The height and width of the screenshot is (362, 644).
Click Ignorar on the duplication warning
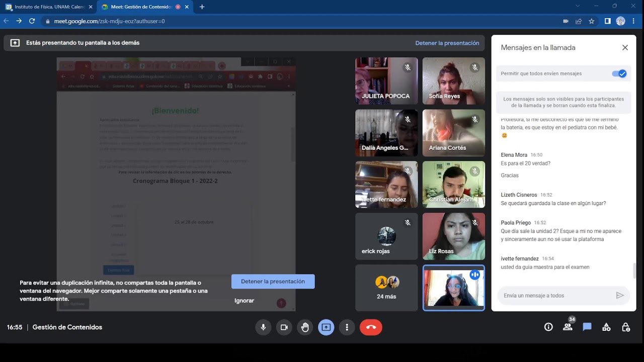pyautogui.click(x=245, y=301)
